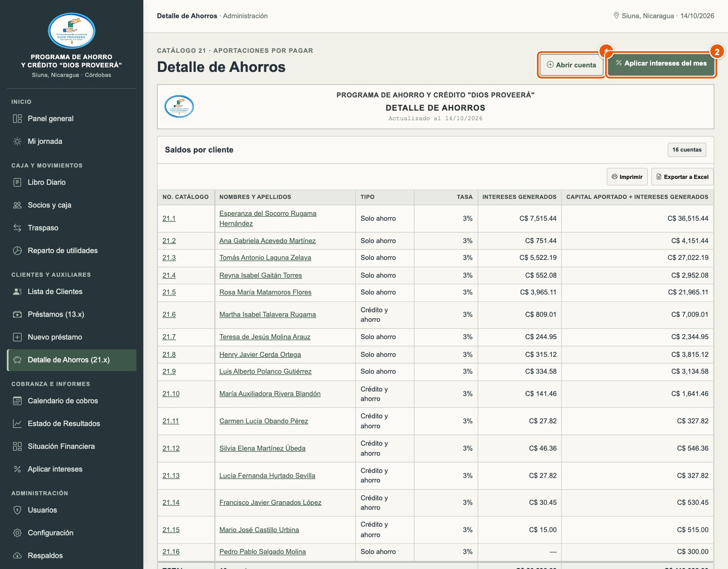Viewport: 728px width, 569px height.
Task: Click the Reparto de utilidades pie icon
Action: point(17,251)
